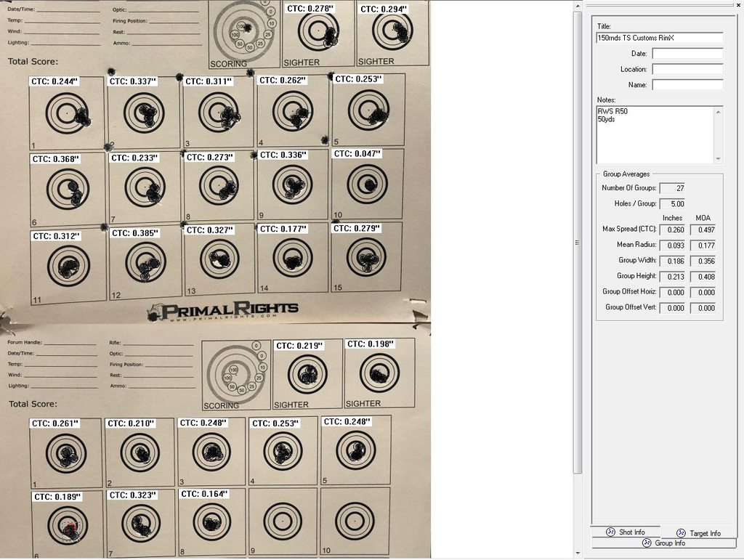This screenshot has height=560, width=744.
Task: Click Group Width MOA value 0.356
Action: pyautogui.click(x=703, y=261)
